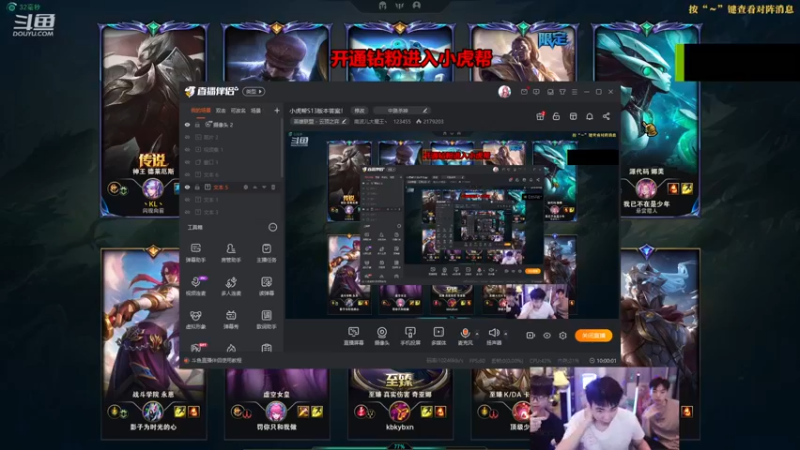Add the 手机投屏 phone cast source
Image resolution: width=800 pixels, height=450 pixels.
410,336
